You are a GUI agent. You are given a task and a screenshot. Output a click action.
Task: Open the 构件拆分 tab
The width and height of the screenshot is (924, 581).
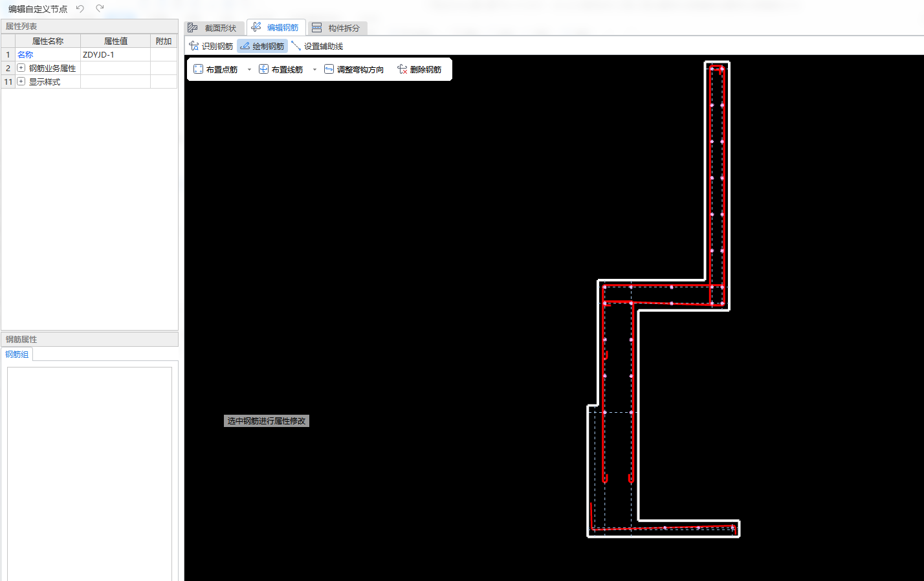337,28
